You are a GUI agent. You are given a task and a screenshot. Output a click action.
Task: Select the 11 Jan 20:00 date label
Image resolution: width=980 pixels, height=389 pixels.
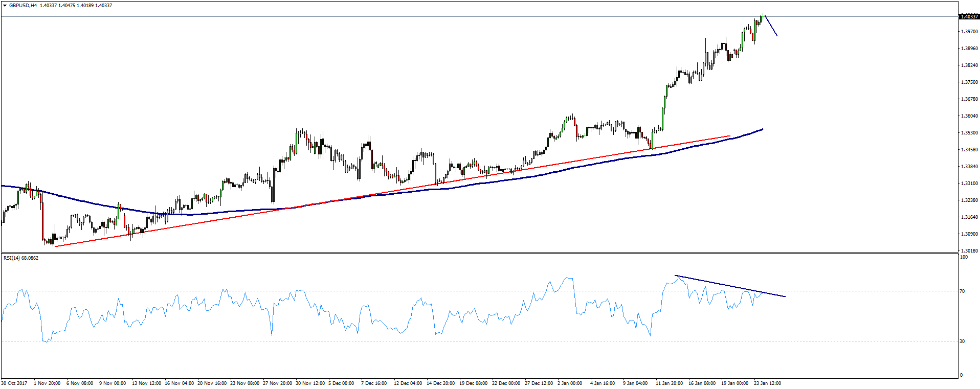(x=669, y=383)
